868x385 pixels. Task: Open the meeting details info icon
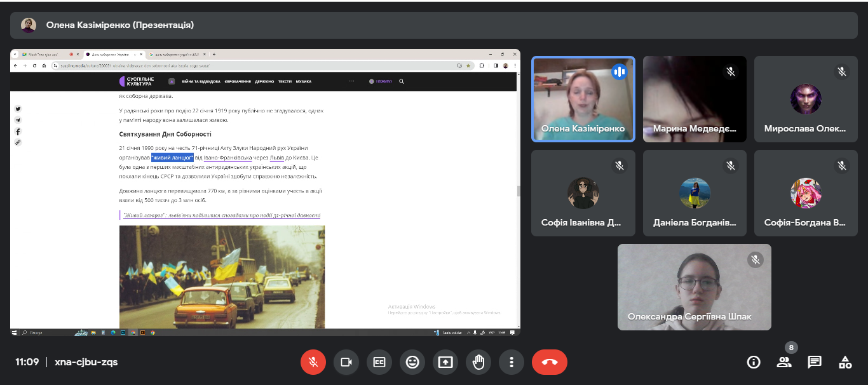(x=754, y=362)
